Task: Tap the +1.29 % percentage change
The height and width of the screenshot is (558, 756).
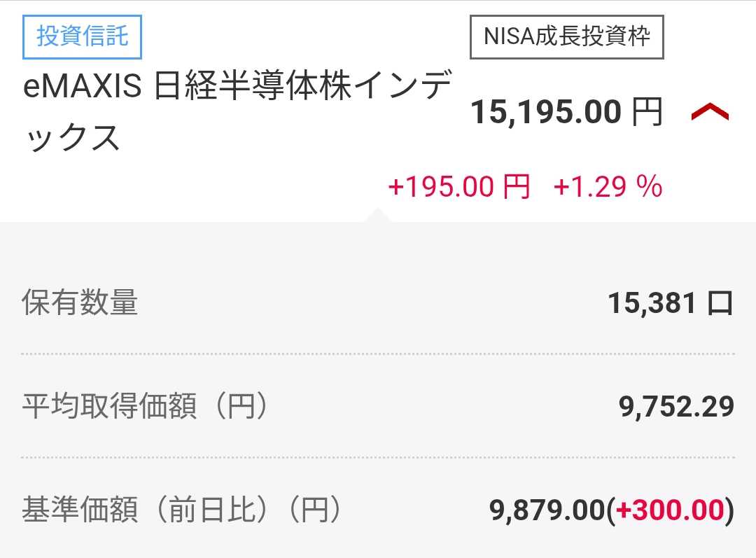Action: point(608,187)
